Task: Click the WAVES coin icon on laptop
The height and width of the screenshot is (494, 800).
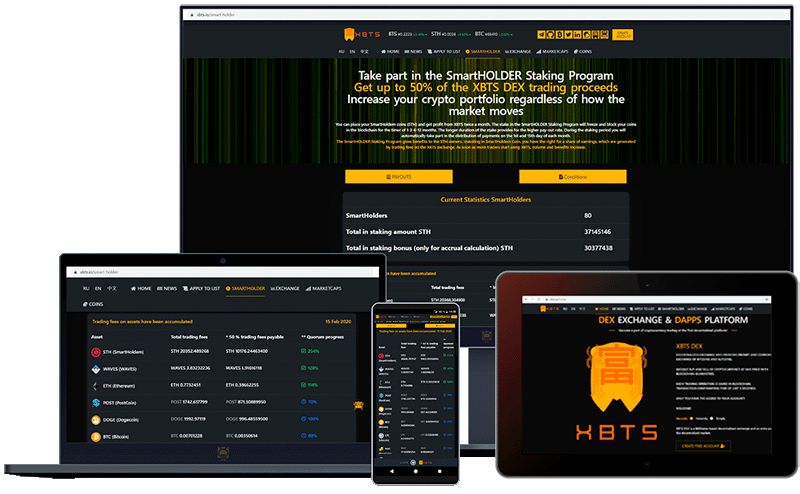Action: click(x=96, y=369)
